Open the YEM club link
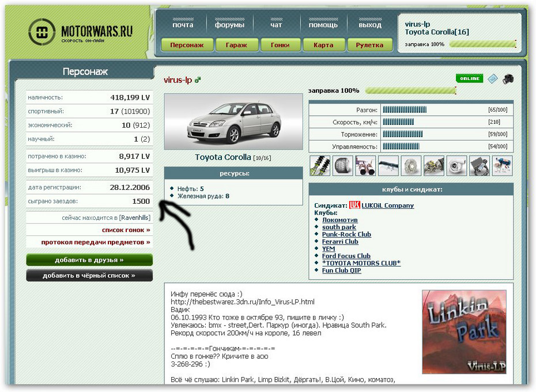The width and height of the screenshot is (536, 392). tap(329, 249)
